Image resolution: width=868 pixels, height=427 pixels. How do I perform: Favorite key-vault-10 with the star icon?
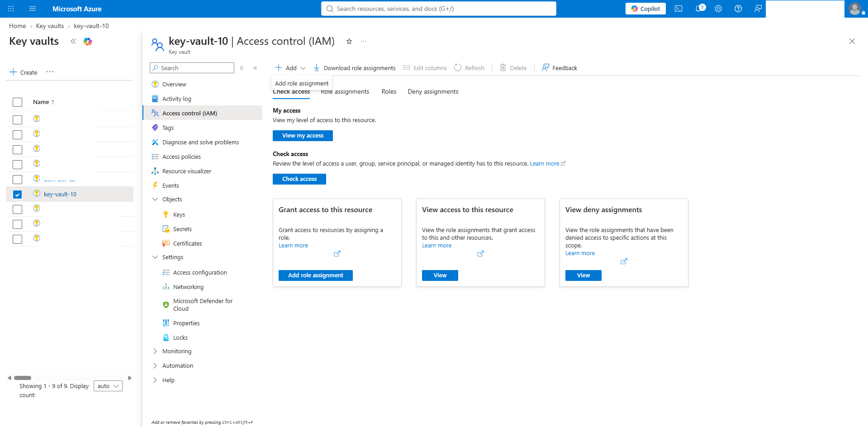(349, 41)
